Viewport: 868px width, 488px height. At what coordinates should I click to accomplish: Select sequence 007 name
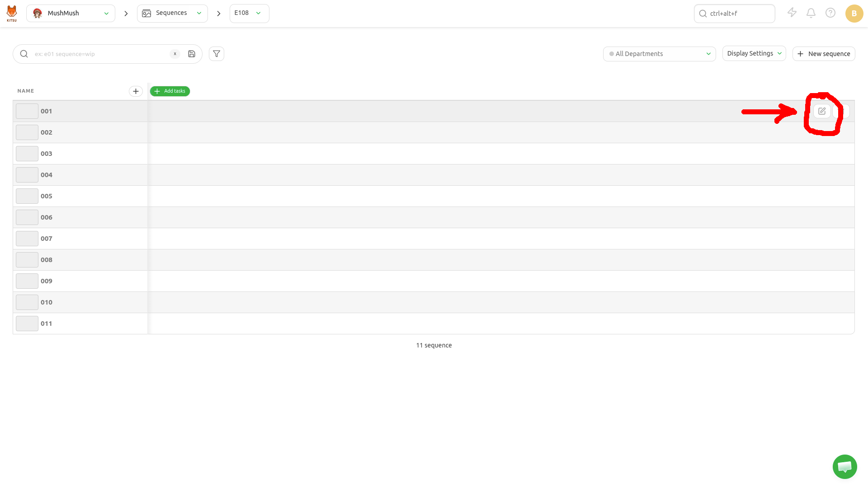[46, 239]
